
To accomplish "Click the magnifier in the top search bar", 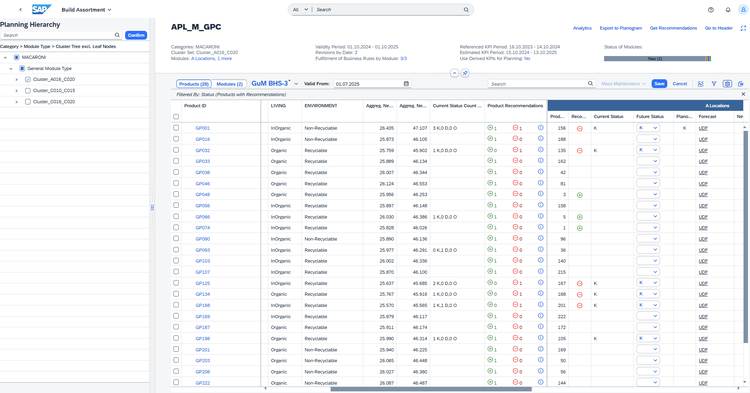I will pyautogui.click(x=466, y=10).
